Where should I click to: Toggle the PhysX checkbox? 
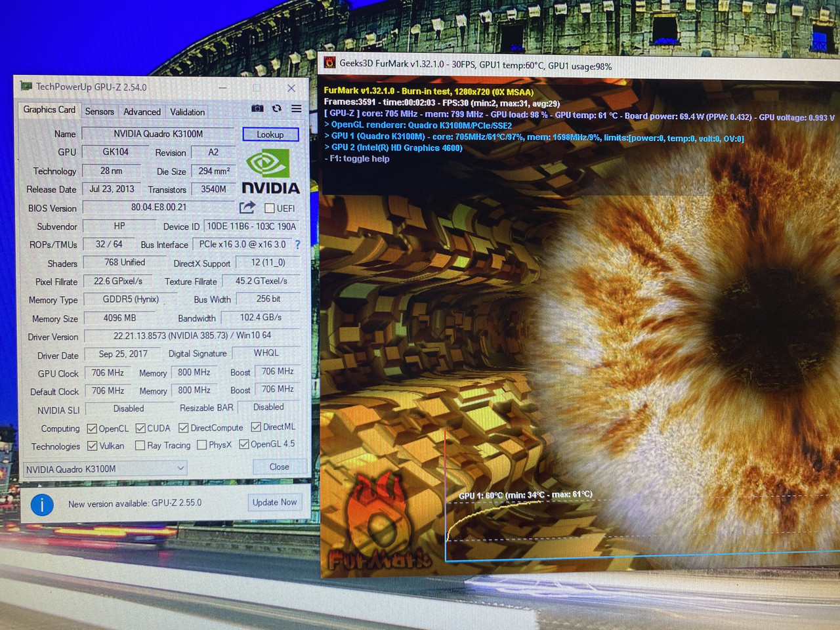(x=202, y=445)
